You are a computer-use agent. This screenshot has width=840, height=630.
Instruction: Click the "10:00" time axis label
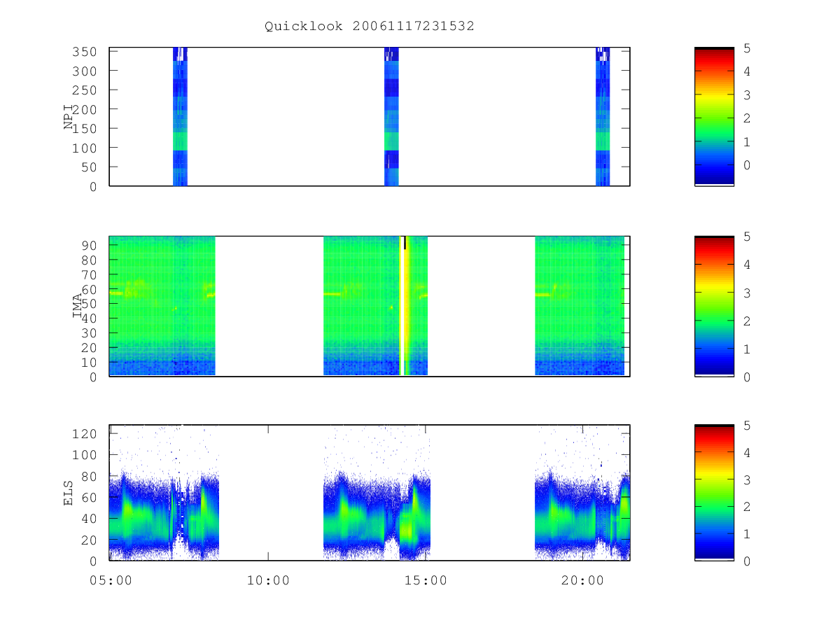pyautogui.click(x=268, y=580)
